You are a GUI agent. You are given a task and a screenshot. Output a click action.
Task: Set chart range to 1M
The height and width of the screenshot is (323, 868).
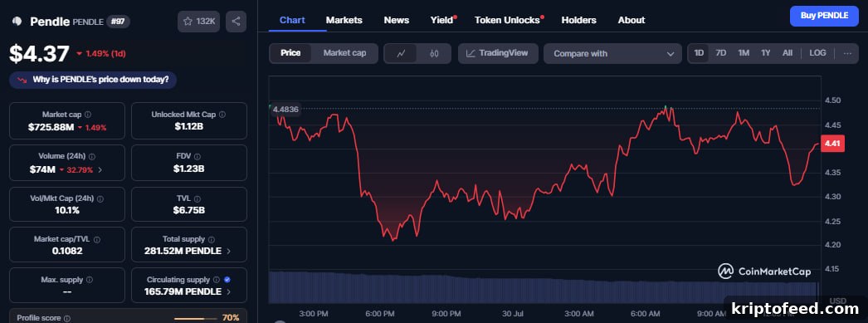744,53
